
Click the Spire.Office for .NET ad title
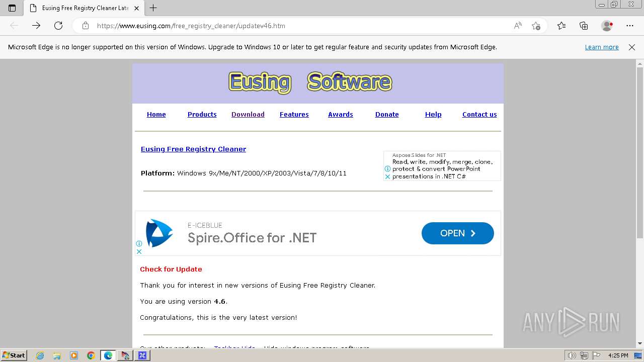click(x=252, y=238)
